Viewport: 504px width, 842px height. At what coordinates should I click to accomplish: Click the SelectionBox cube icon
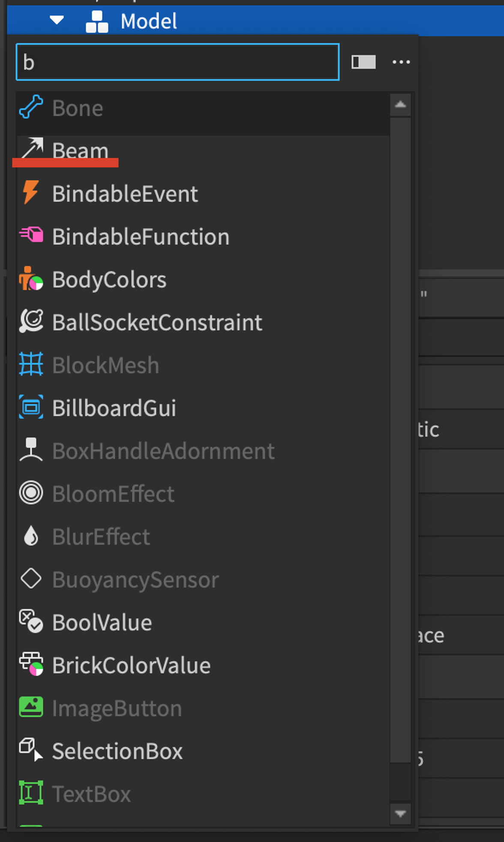coord(31,750)
